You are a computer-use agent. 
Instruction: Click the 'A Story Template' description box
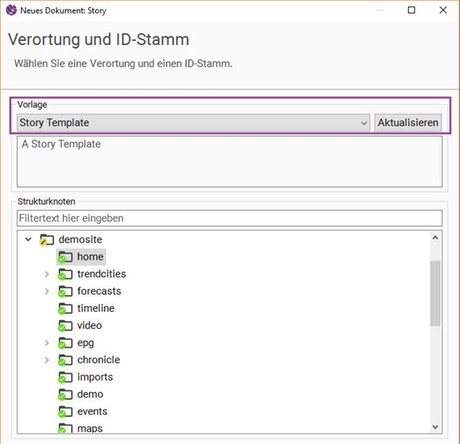coord(230,162)
